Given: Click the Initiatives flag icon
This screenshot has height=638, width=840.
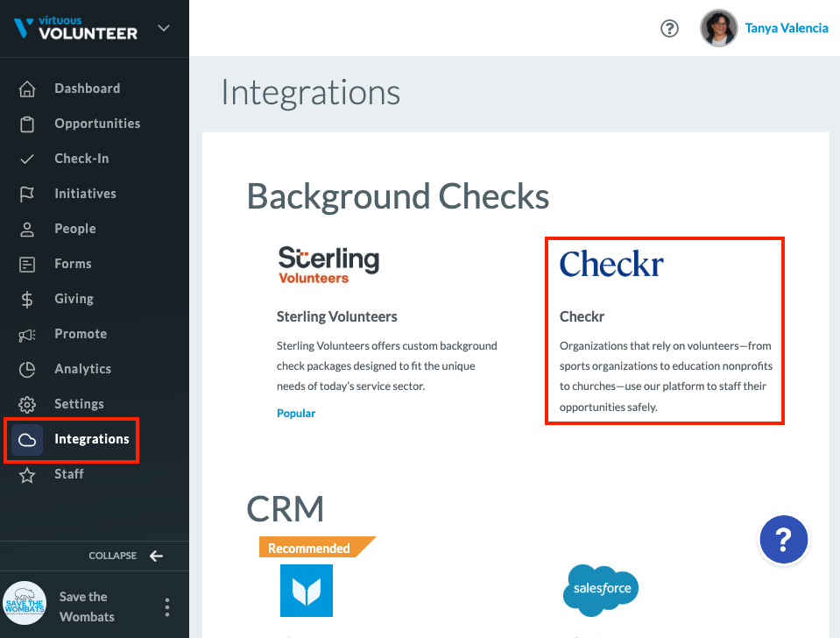Looking at the screenshot, I should coord(27,194).
